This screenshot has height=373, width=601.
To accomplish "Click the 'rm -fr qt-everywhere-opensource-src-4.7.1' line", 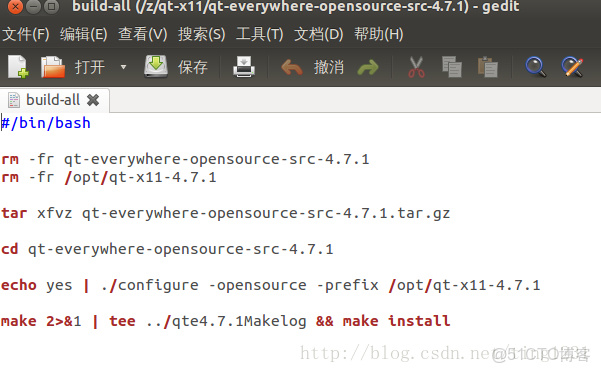I will coord(185,159).
